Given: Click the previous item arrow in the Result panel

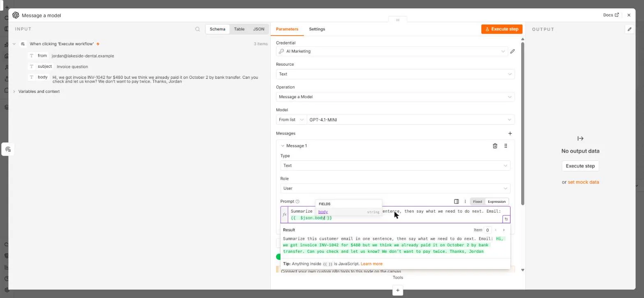Looking at the screenshot, I should [x=496, y=230].
